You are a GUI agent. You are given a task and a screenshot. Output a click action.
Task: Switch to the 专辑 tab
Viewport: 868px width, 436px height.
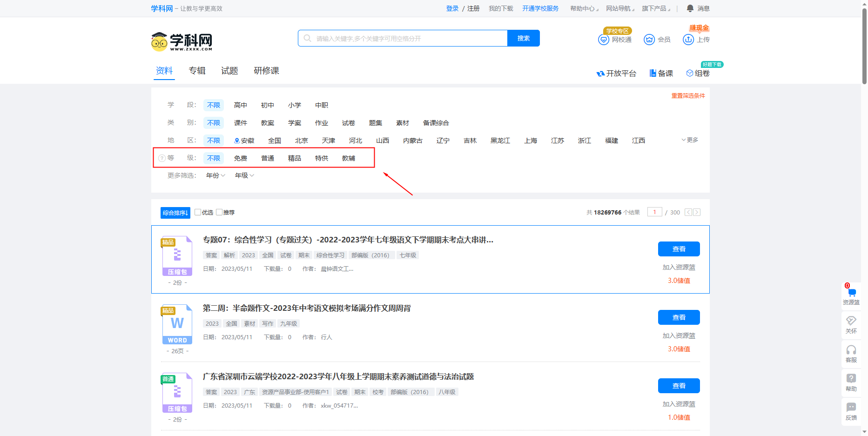(197, 71)
